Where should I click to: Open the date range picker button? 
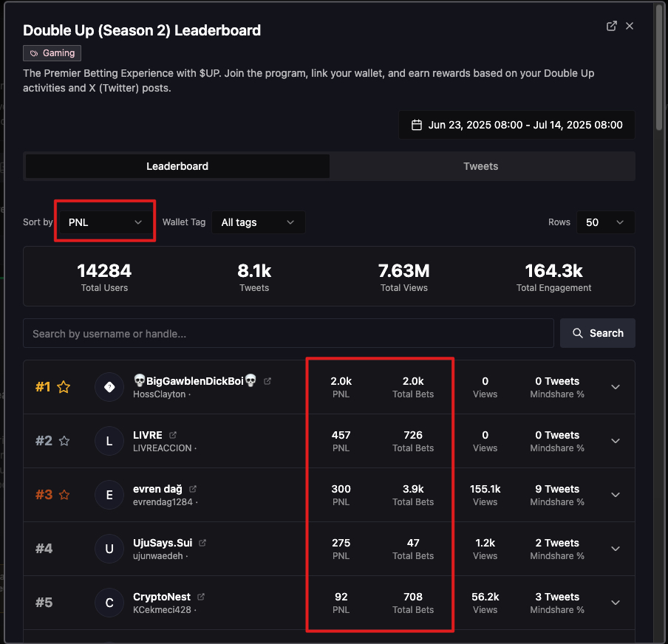pos(517,125)
